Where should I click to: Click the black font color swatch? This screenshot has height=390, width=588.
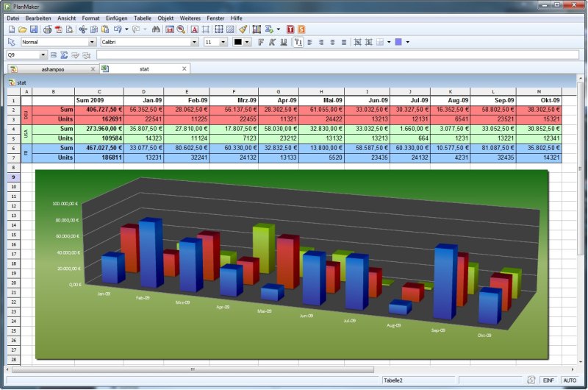click(238, 42)
